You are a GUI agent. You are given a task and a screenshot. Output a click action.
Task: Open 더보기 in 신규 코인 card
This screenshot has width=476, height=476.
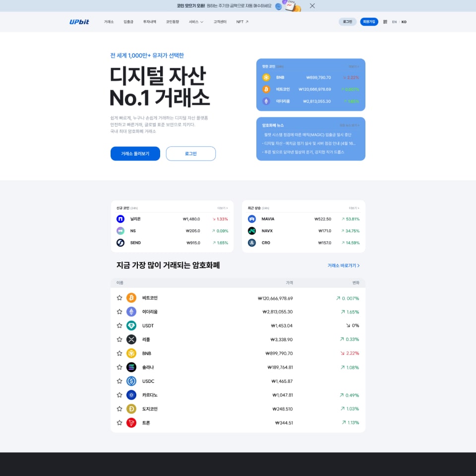pos(223,208)
